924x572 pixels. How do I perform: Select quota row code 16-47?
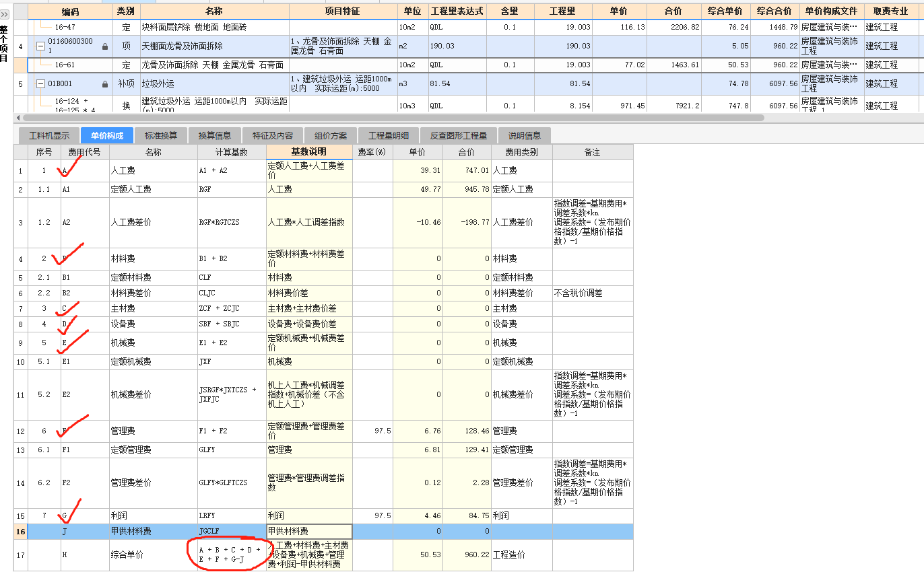coord(65,27)
